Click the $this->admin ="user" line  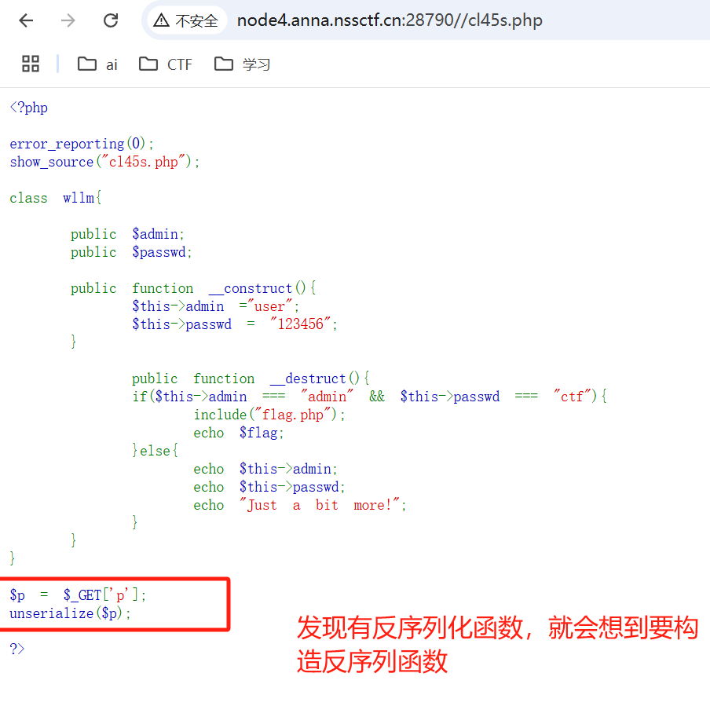tap(215, 306)
